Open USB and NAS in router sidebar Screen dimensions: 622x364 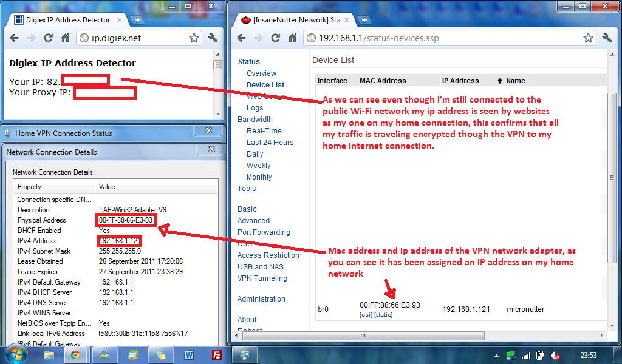(260, 266)
